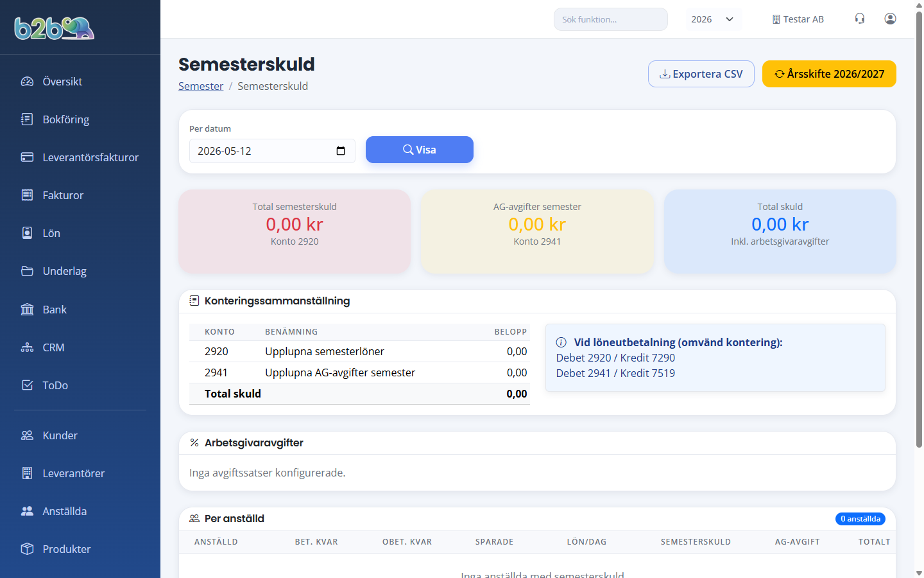Click 'Debet 2920 / Kredit 7290' text
924x578 pixels.
point(615,358)
